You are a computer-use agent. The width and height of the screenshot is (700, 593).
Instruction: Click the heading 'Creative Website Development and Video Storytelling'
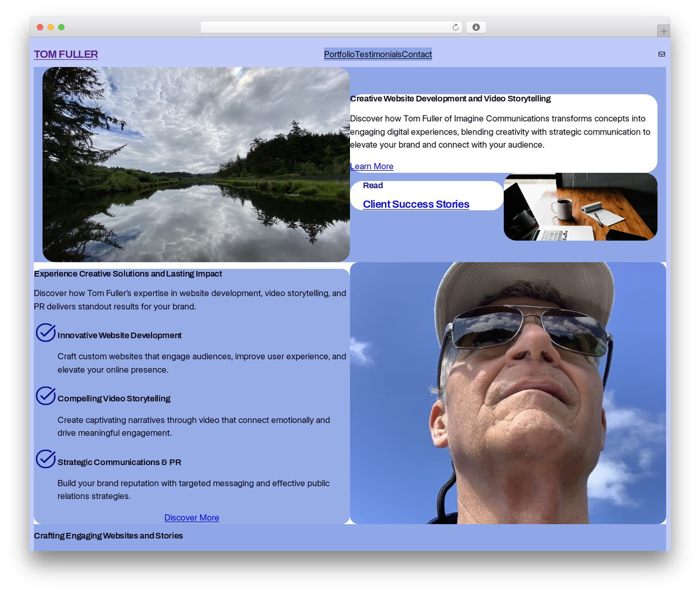pyautogui.click(x=450, y=98)
